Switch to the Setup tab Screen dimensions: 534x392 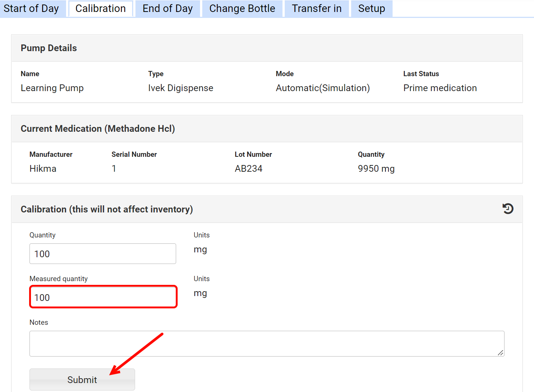pyautogui.click(x=371, y=9)
